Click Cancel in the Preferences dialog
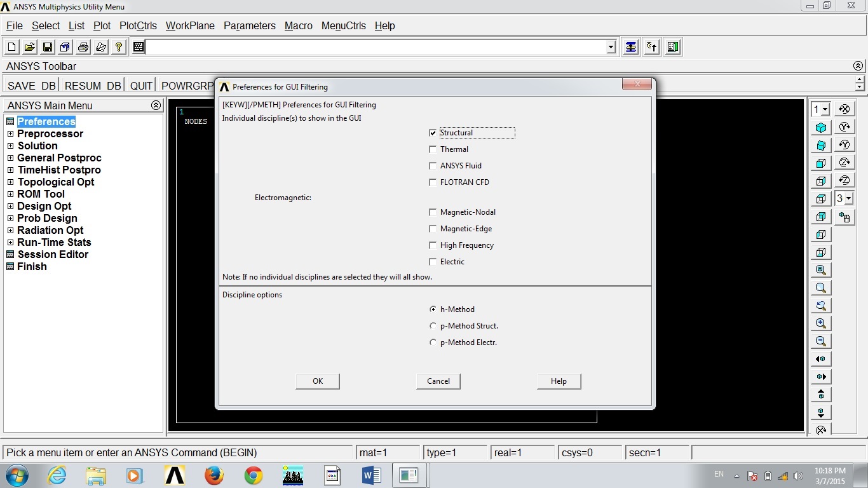 point(438,381)
